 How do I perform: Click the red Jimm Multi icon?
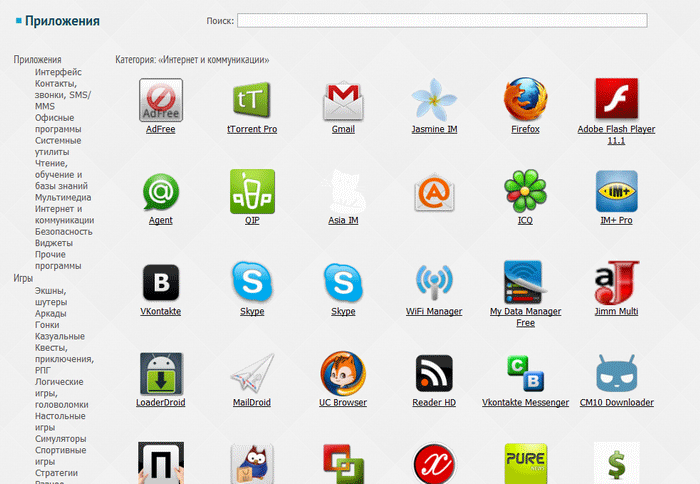617,283
